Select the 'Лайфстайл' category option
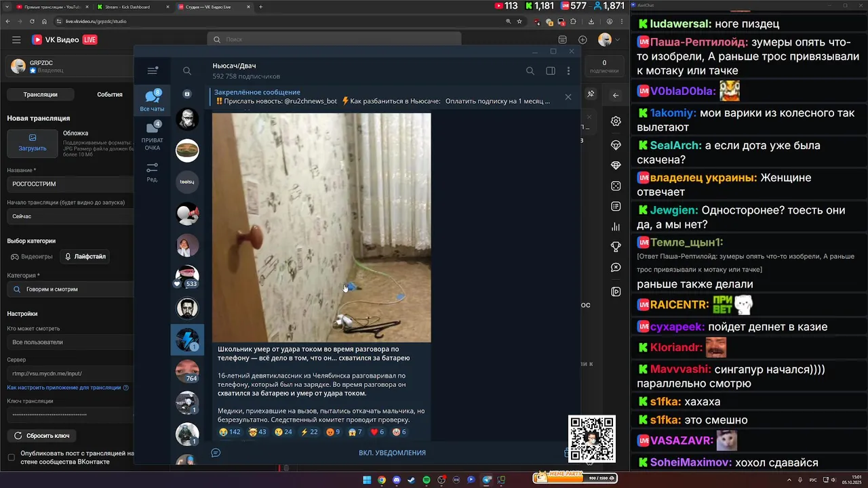868x488 pixels. [x=85, y=257]
